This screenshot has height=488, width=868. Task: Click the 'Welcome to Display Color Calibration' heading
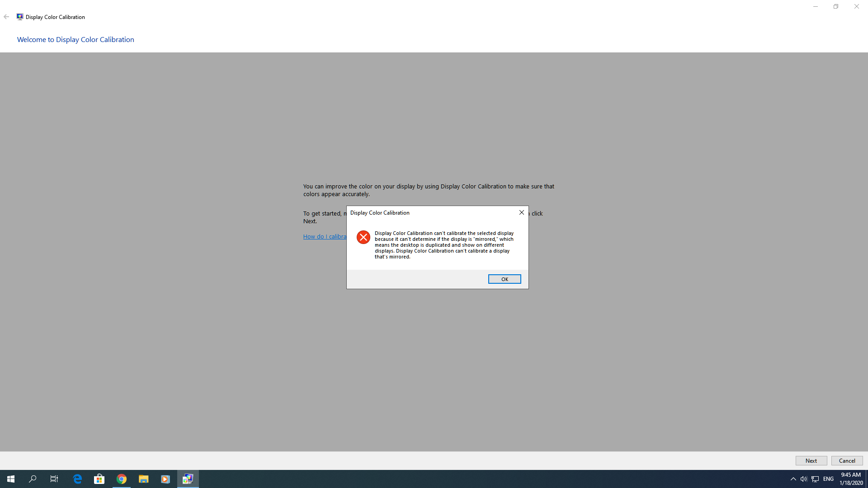75,40
